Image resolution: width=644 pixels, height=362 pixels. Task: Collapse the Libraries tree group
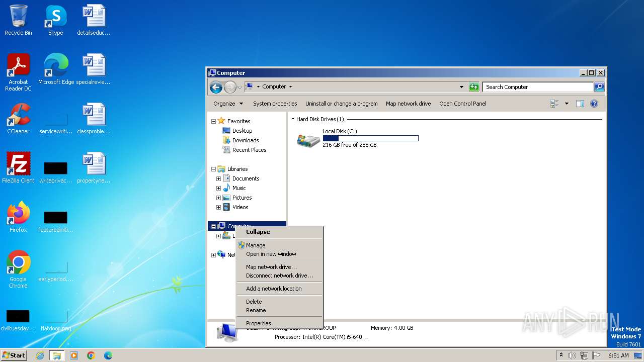click(213, 169)
